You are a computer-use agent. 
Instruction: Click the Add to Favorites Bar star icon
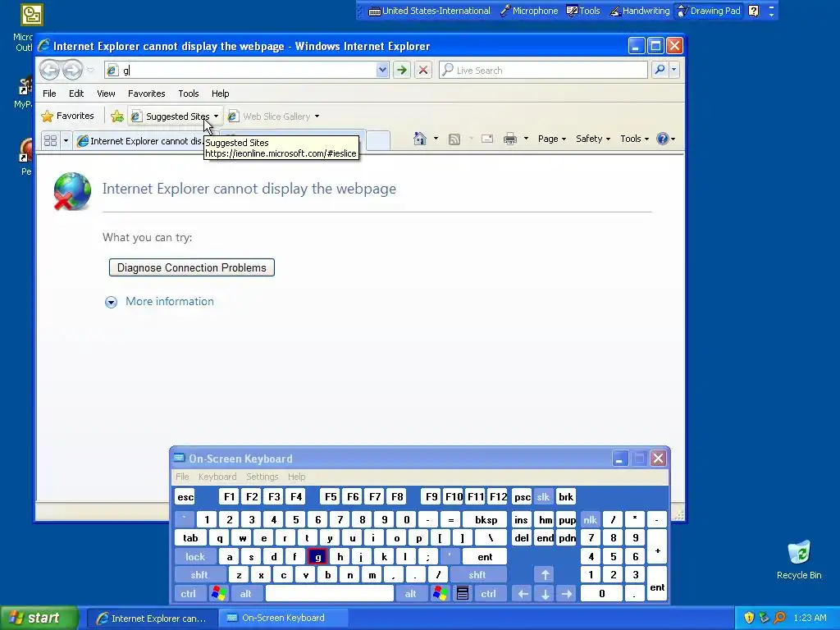(117, 116)
